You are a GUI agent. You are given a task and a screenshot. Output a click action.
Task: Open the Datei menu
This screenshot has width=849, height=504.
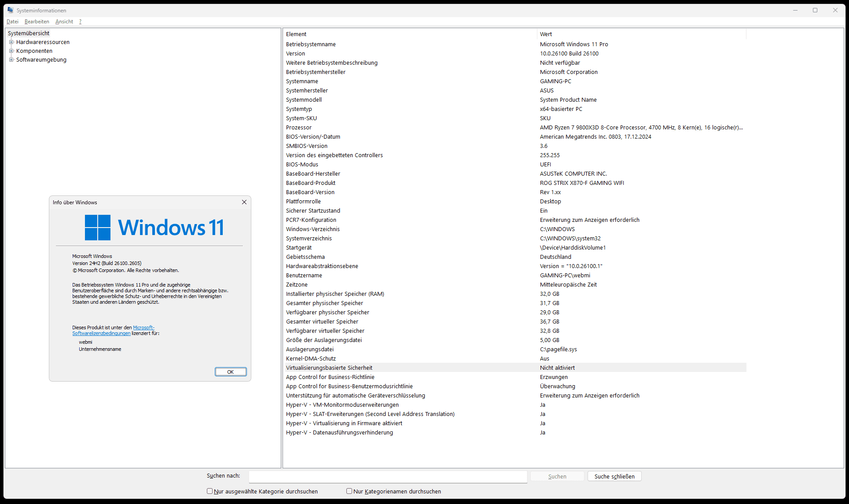[12, 22]
